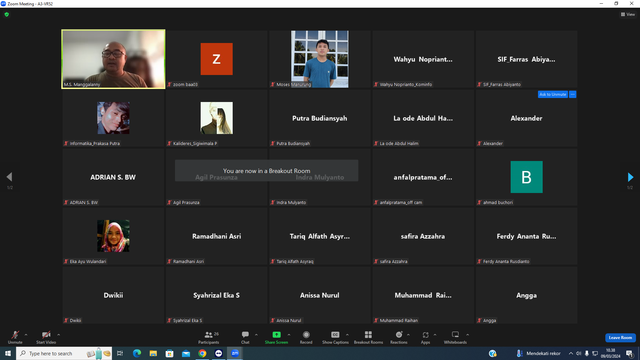Select Ramadhani Asri participant tile

[216, 236]
